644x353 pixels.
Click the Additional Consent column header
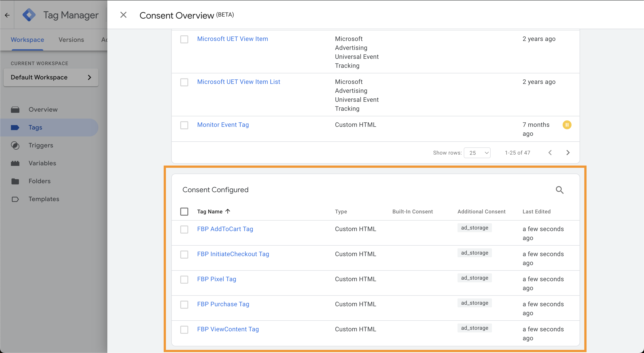point(481,211)
